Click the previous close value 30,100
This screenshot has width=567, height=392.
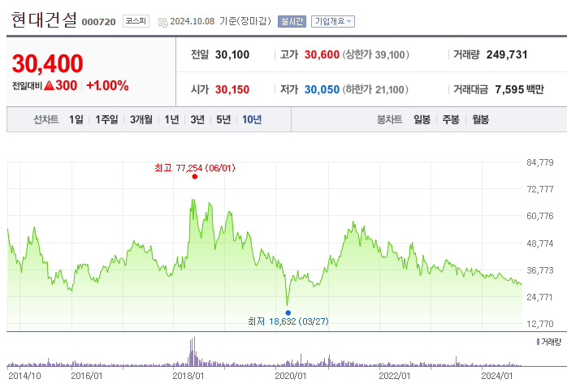tap(232, 55)
